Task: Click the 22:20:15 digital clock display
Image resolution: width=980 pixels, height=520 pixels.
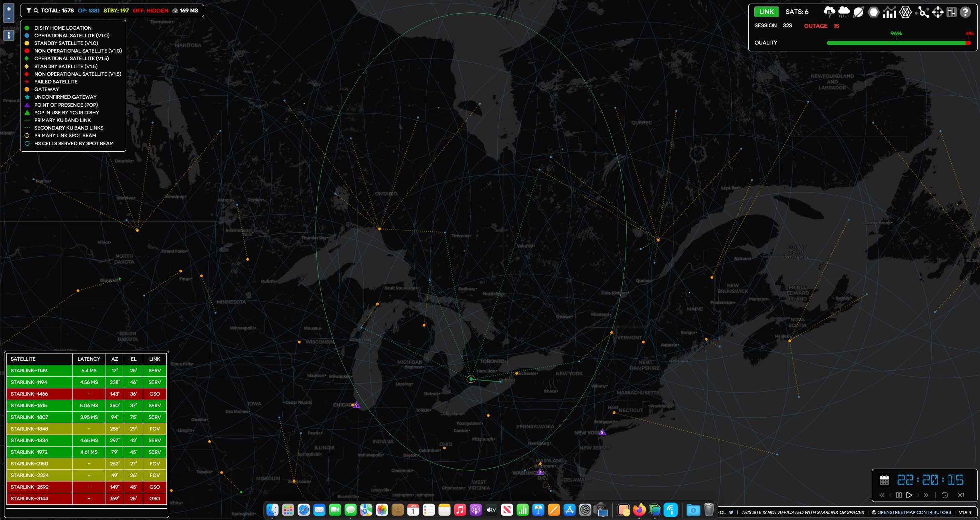Action: 930,480
